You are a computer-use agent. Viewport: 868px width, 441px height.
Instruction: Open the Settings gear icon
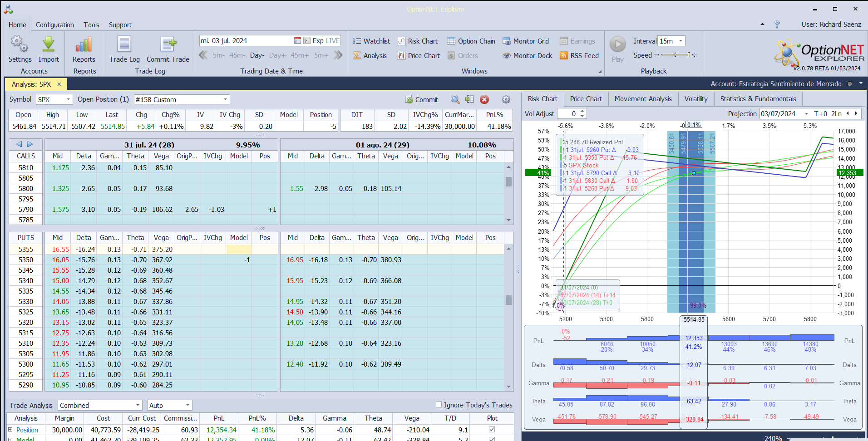coord(20,44)
